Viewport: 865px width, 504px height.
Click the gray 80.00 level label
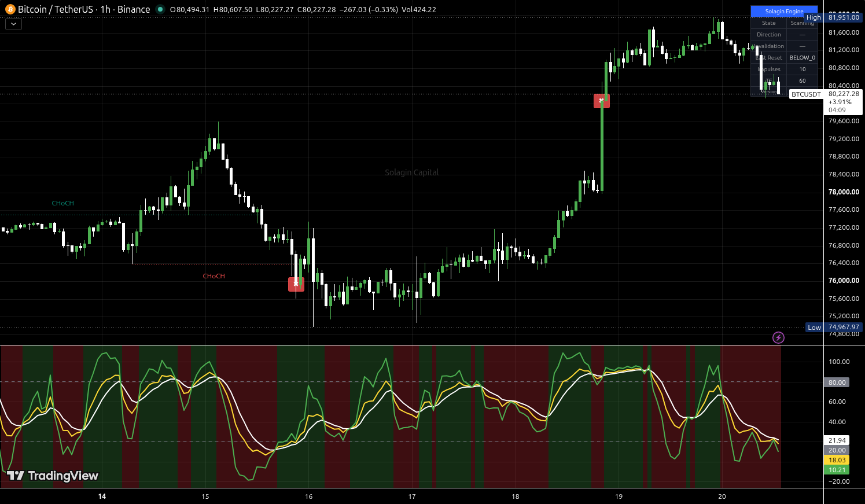pos(837,382)
